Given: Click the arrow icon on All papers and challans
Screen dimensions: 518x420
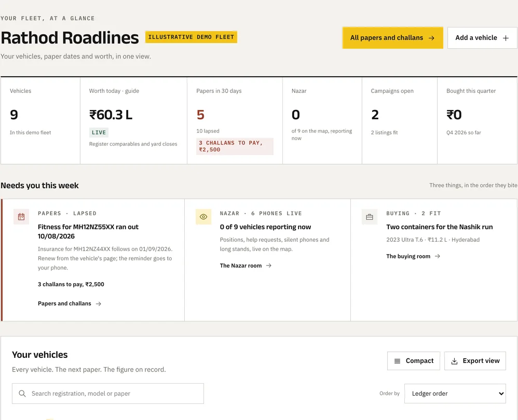Looking at the screenshot, I should [x=431, y=38].
